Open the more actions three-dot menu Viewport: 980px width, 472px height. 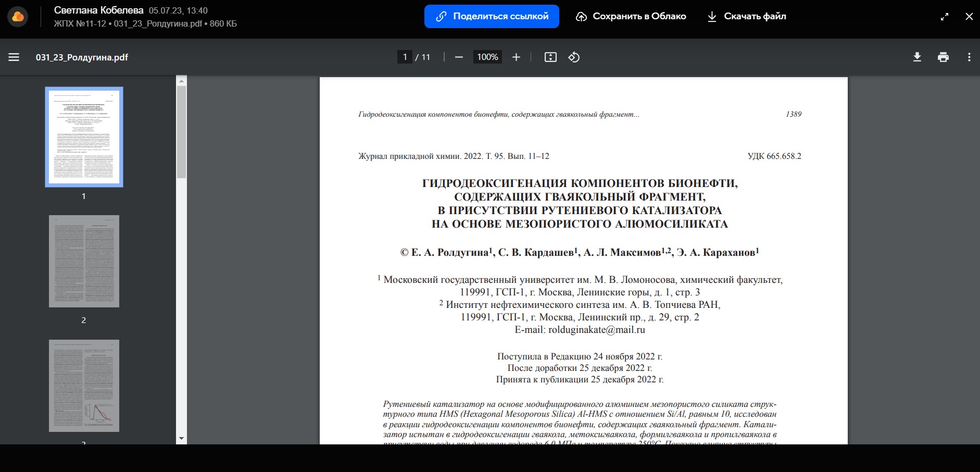(x=969, y=57)
